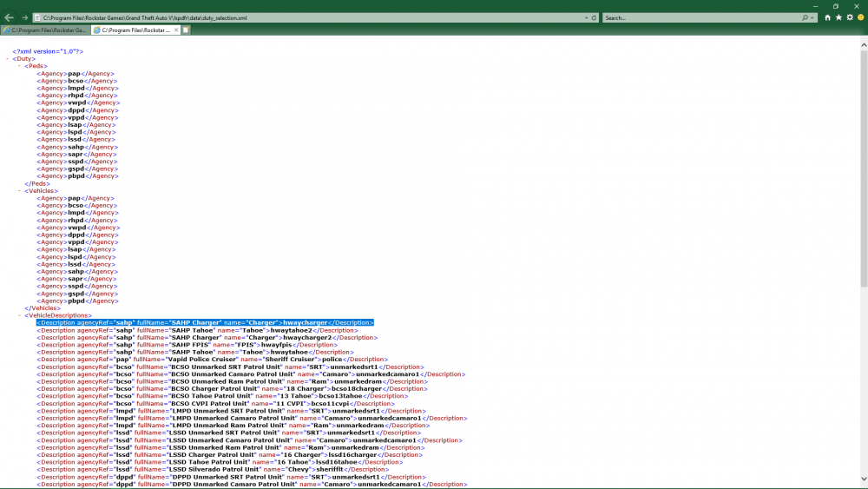Refresh the page with the reload icon
Viewport: 868px width, 489px height.
click(594, 17)
